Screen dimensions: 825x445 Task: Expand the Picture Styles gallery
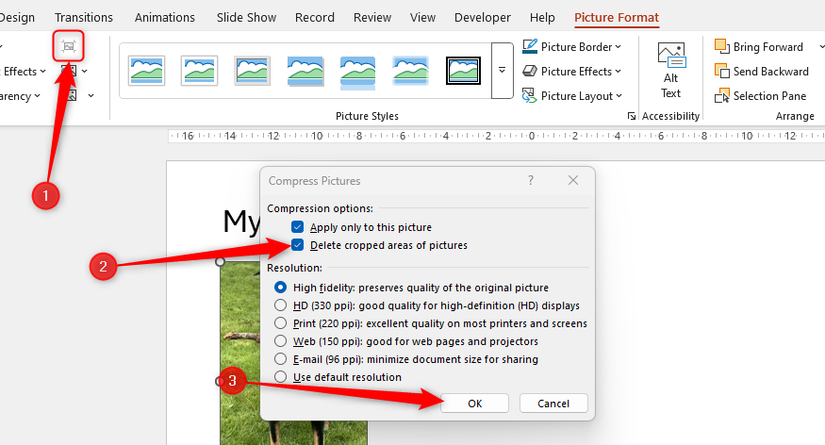pos(502,70)
